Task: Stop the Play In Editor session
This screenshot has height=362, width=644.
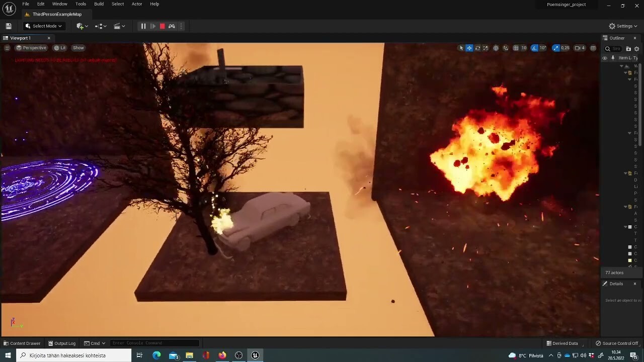Action: 162,26
